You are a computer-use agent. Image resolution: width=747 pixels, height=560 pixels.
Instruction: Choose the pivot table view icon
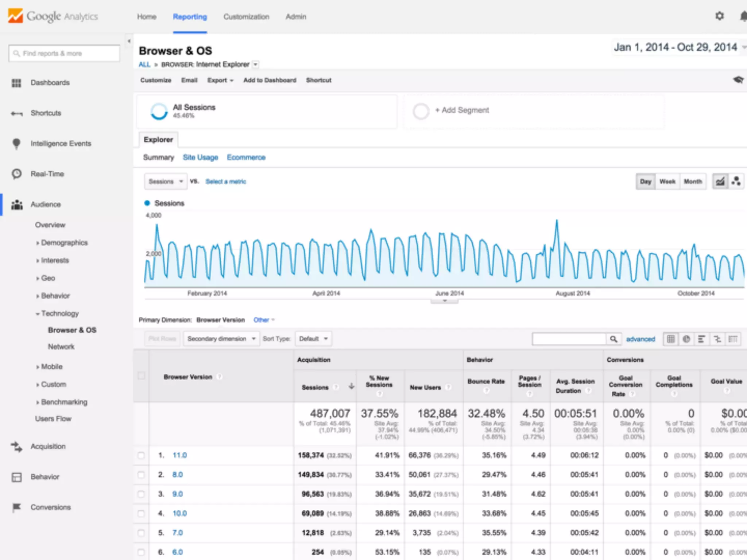pos(733,339)
